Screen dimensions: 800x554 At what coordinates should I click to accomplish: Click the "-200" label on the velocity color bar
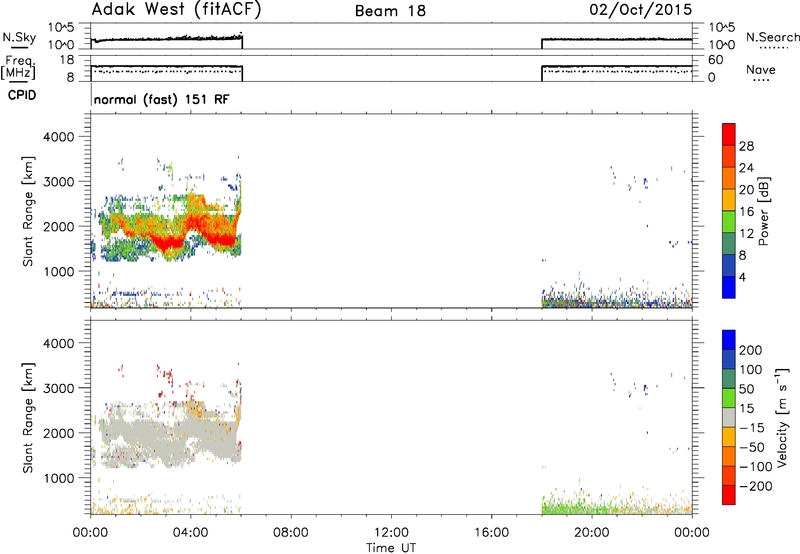coord(756,486)
